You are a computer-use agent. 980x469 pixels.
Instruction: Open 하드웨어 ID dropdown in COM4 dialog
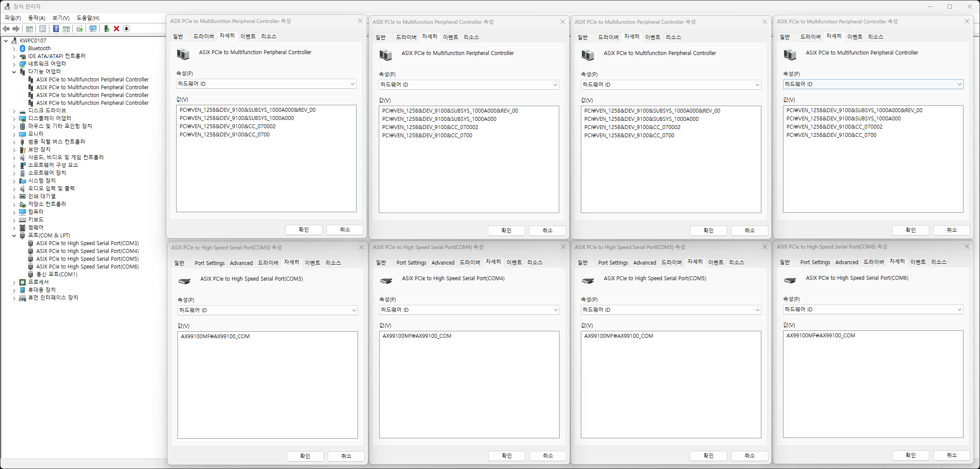click(x=469, y=310)
